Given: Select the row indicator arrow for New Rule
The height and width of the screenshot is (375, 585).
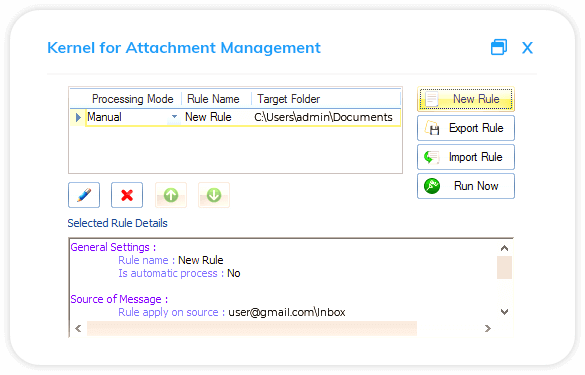Looking at the screenshot, I should click(x=78, y=118).
